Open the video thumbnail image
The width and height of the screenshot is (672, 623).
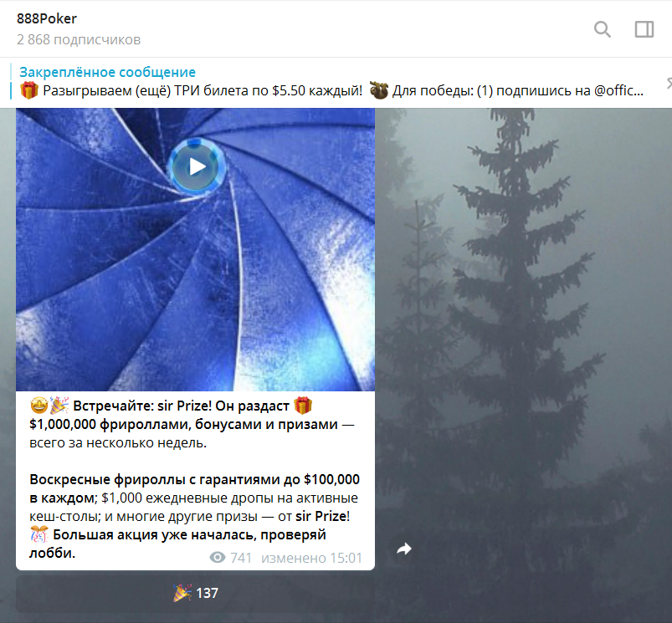(196, 249)
